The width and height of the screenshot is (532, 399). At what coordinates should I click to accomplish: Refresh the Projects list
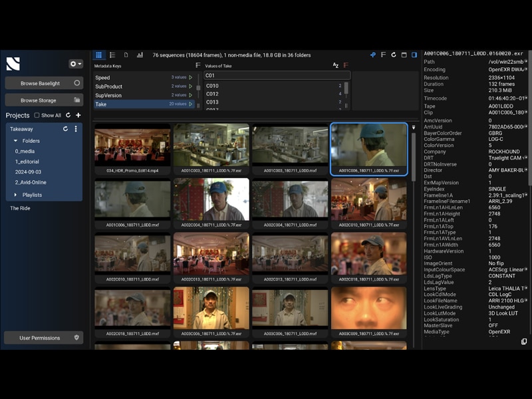pos(68,115)
